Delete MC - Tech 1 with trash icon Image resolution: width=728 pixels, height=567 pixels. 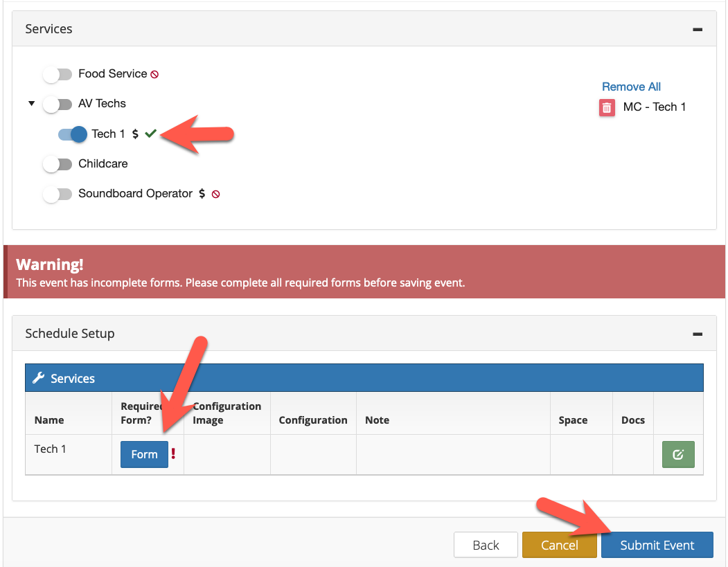click(x=607, y=107)
